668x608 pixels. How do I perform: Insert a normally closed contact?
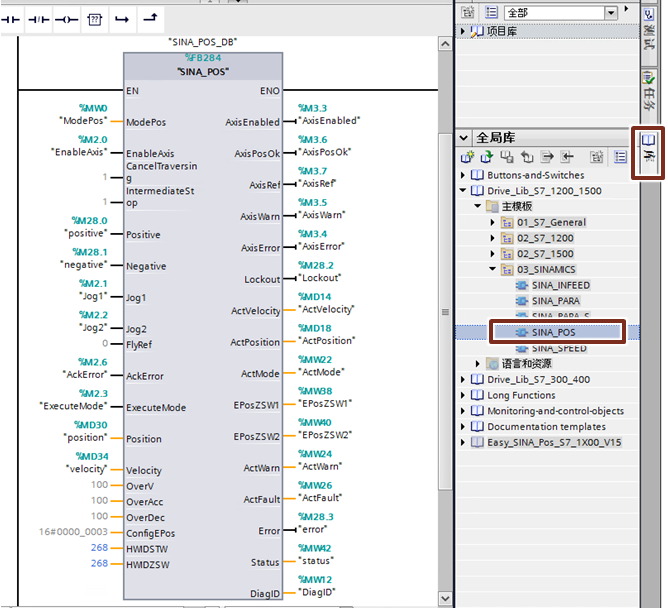coord(39,20)
